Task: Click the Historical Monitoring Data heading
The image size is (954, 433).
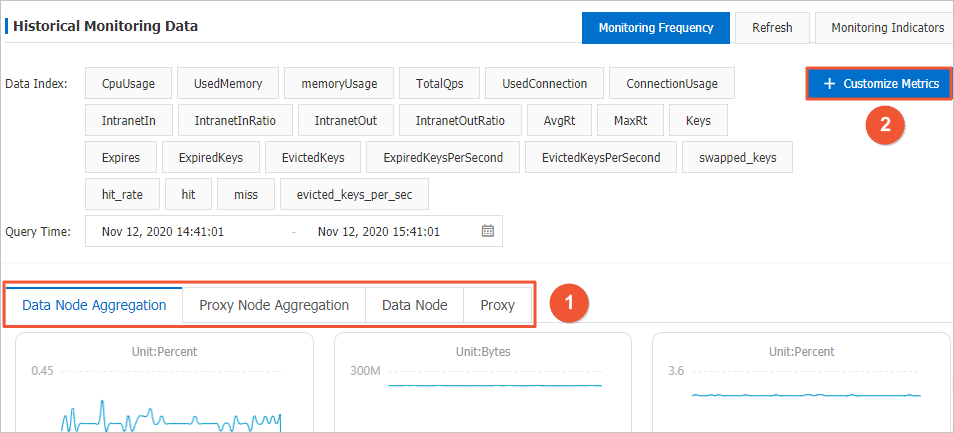Action: [x=105, y=26]
